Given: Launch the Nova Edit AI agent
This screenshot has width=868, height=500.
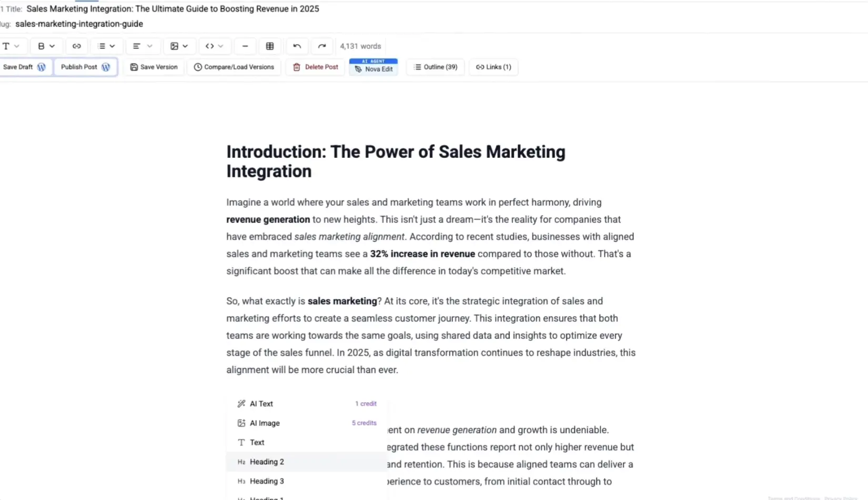Looking at the screenshot, I should (x=374, y=67).
